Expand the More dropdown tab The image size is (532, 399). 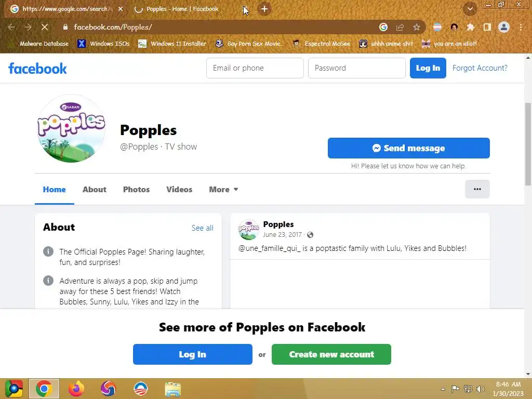tap(223, 189)
